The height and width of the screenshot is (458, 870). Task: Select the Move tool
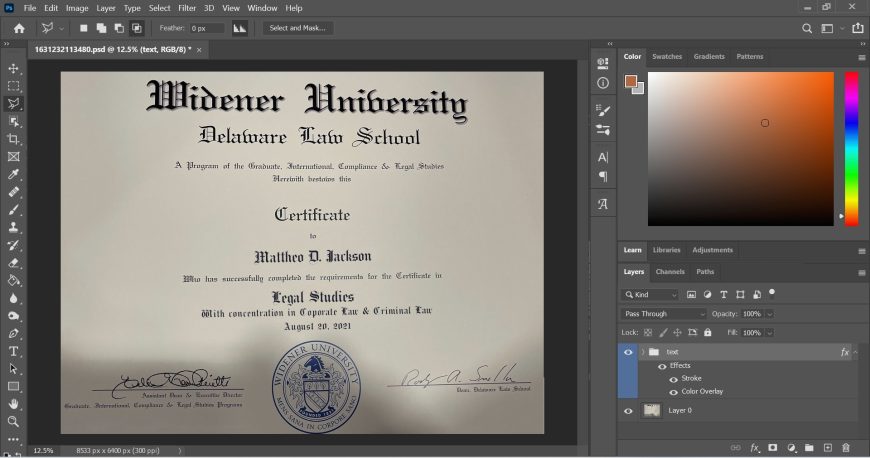point(13,68)
